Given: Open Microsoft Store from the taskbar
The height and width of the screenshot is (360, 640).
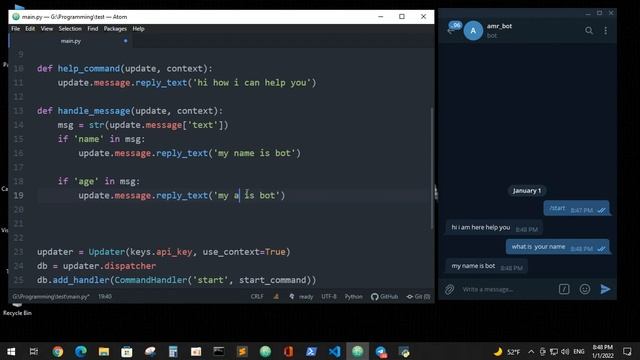Looking at the screenshot, I should (127, 351).
